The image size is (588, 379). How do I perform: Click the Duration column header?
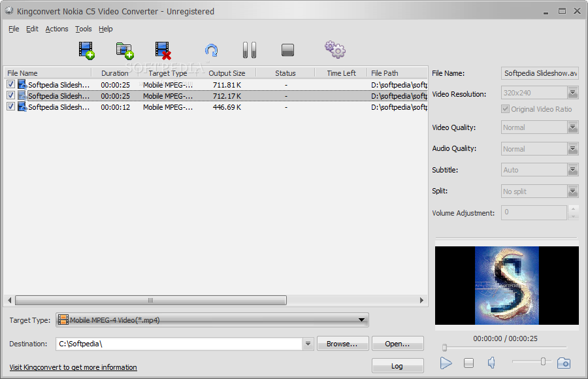[115, 73]
